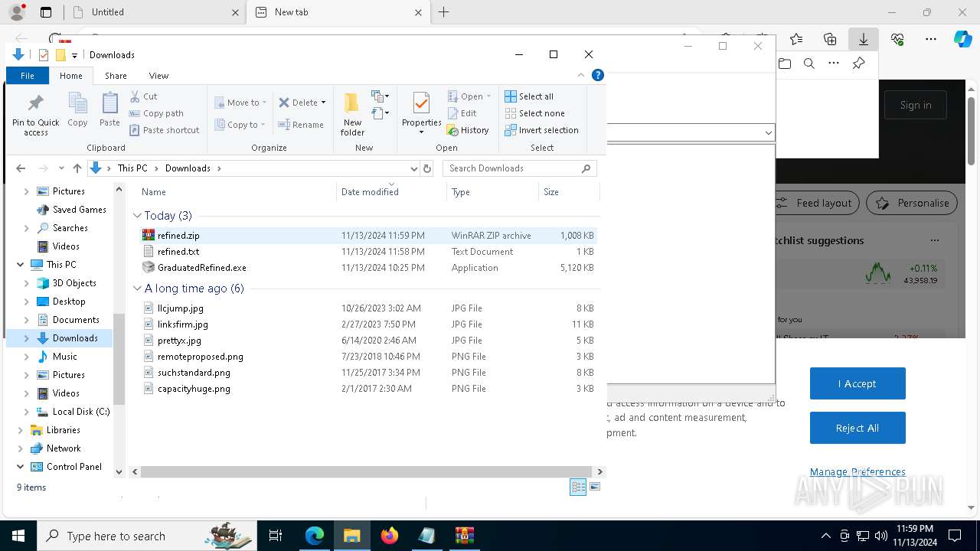
Task: Click Reject All in browser dialog
Action: click(857, 428)
